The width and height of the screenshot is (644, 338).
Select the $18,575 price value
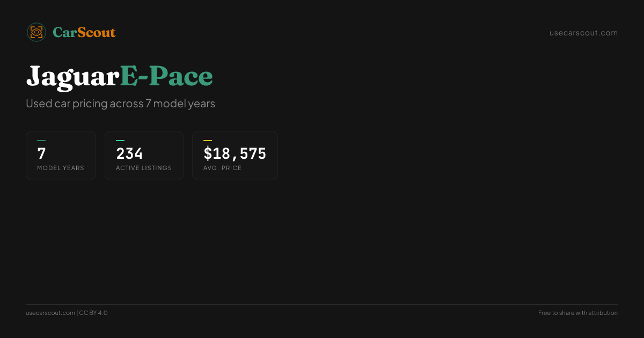235,154
